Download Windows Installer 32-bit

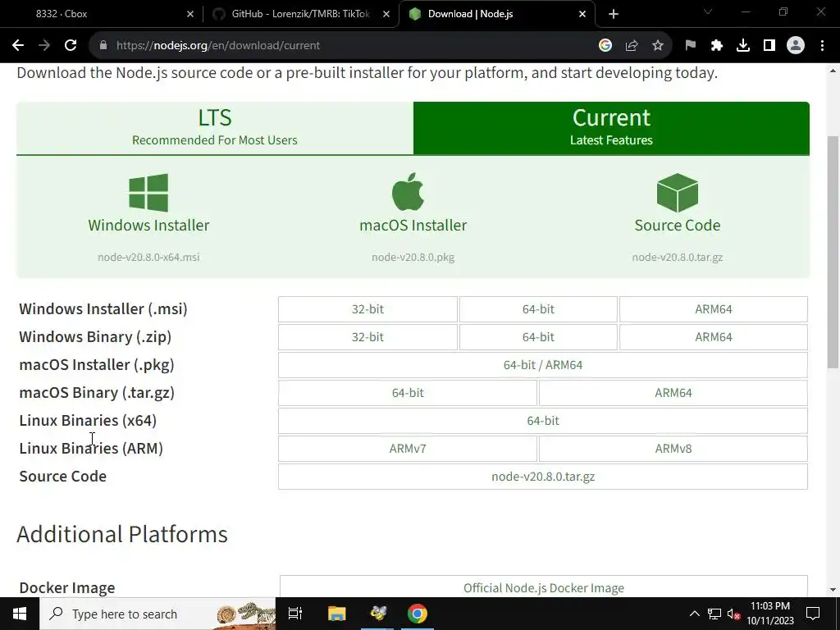point(367,309)
